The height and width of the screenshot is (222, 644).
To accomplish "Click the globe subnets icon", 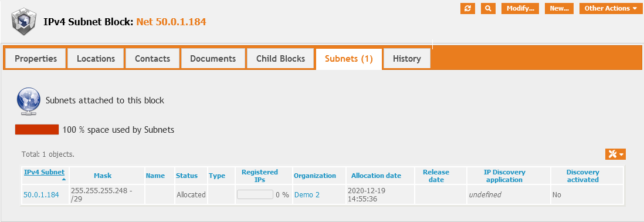I will [28, 100].
